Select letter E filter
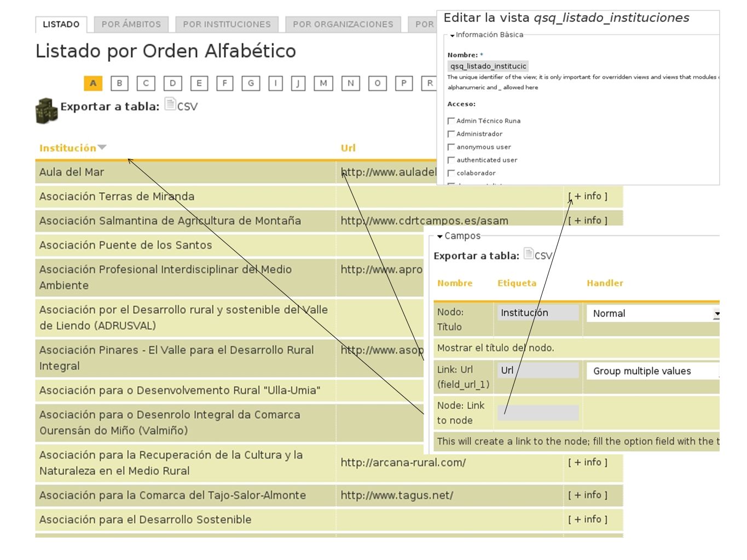Viewport: 747px width, 560px height. 199,83
